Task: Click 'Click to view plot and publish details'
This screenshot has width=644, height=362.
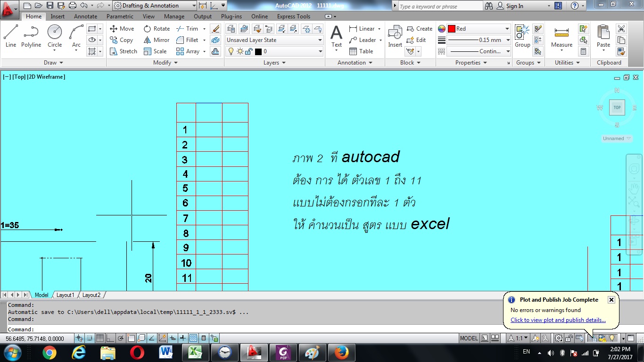Action: [558, 320]
